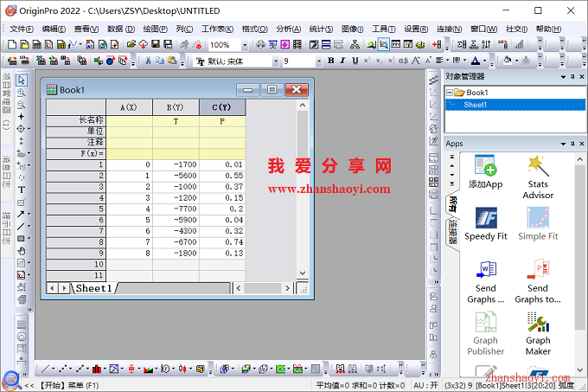Screen dimensions: 588x392
Task: Toggle Greek alphabet formatting
Action: pos(403,61)
